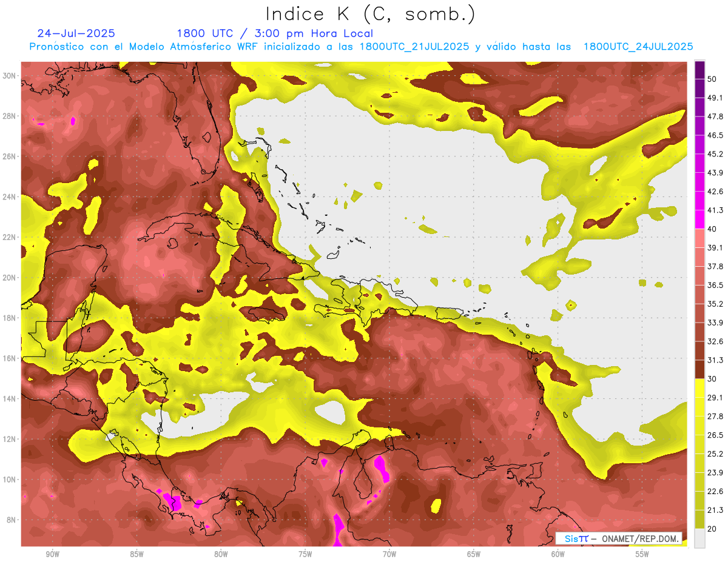Viewport: 728px width, 562px height.
Task: Click color bar value "36.5"
Action: tap(715, 285)
